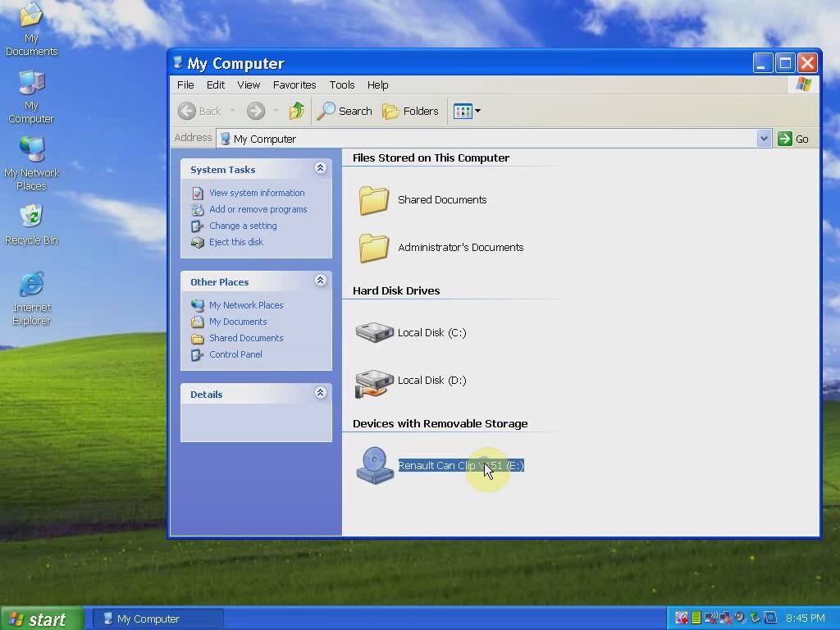Screen dimensions: 840x630
Task: Close the My Computer window
Action: pos(807,63)
